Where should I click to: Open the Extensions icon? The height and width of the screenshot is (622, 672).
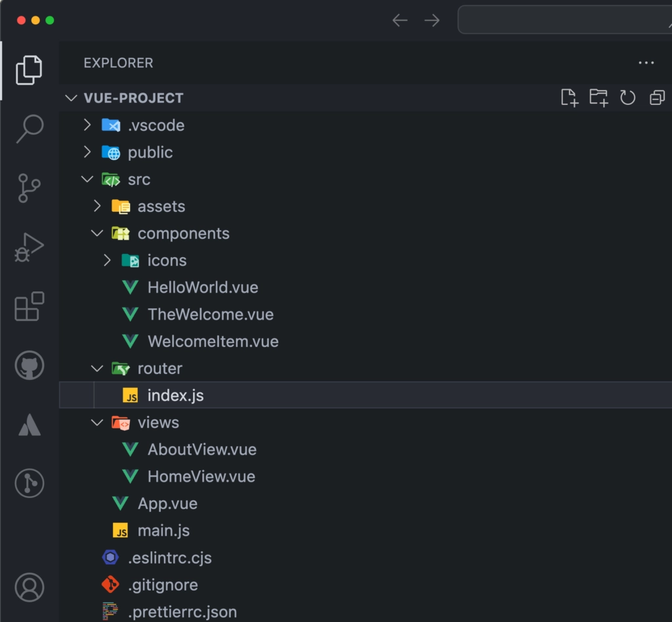pos(29,306)
